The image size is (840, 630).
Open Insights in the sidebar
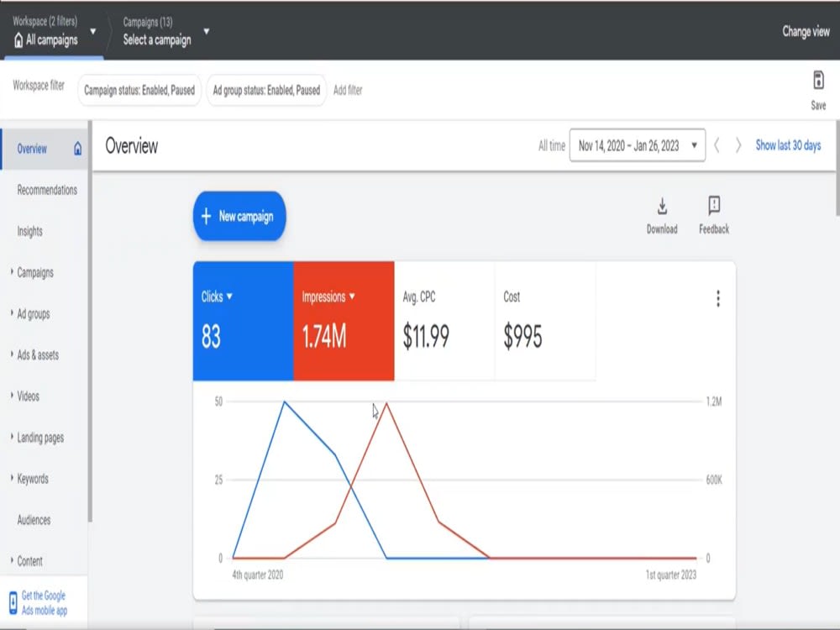point(29,232)
